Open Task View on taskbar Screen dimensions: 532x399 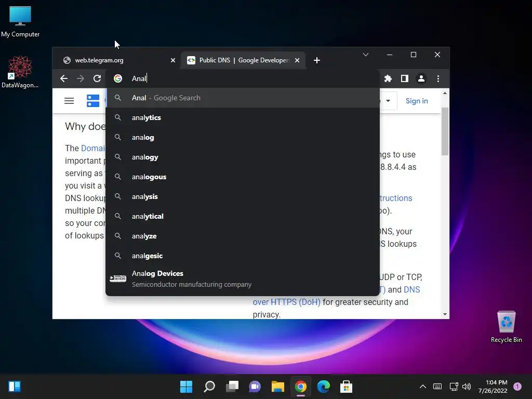coord(232,387)
